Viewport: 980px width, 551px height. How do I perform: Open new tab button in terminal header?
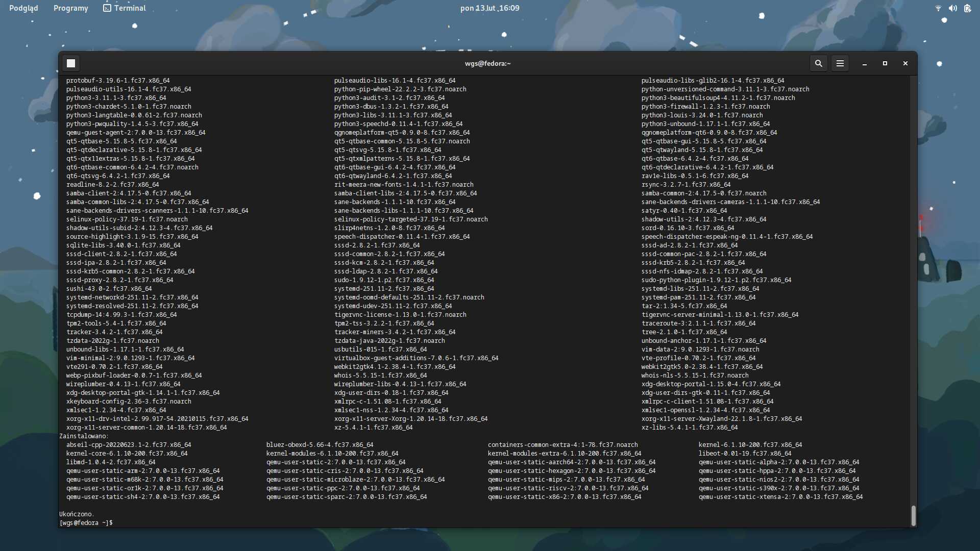click(71, 63)
